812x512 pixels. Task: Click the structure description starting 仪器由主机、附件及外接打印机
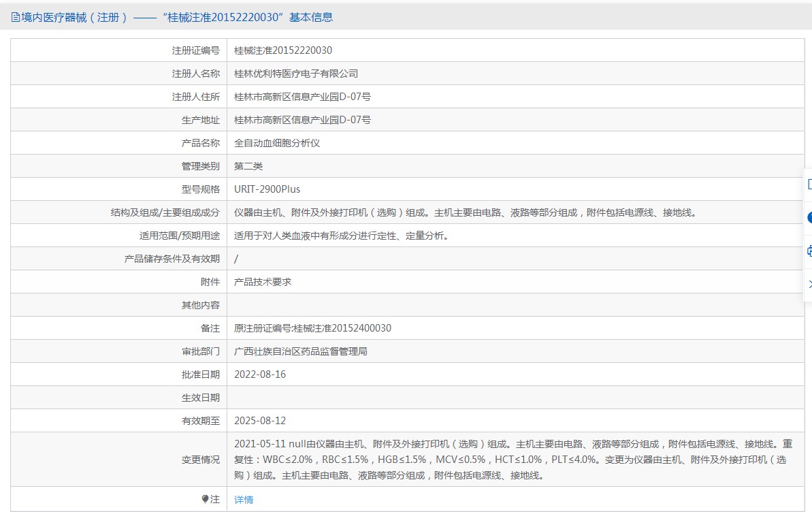[x=467, y=212]
